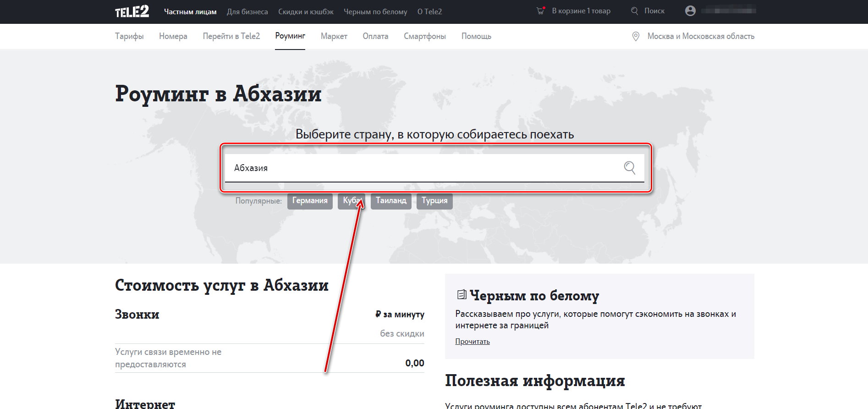
Task: Open the Маркет tab
Action: tap(334, 36)
